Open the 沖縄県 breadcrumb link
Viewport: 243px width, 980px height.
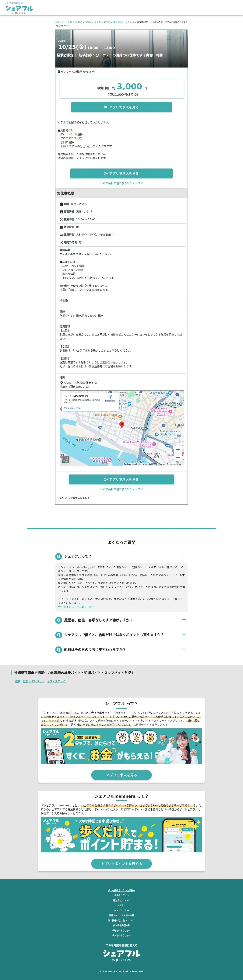(x=88, y=22)
